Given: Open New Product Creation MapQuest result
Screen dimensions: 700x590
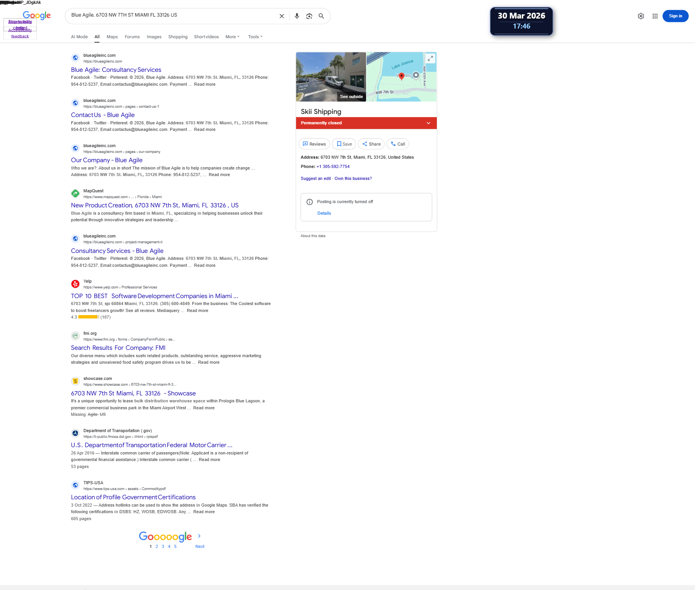Looking at the screenshot, I should click(x=155, y=205).
